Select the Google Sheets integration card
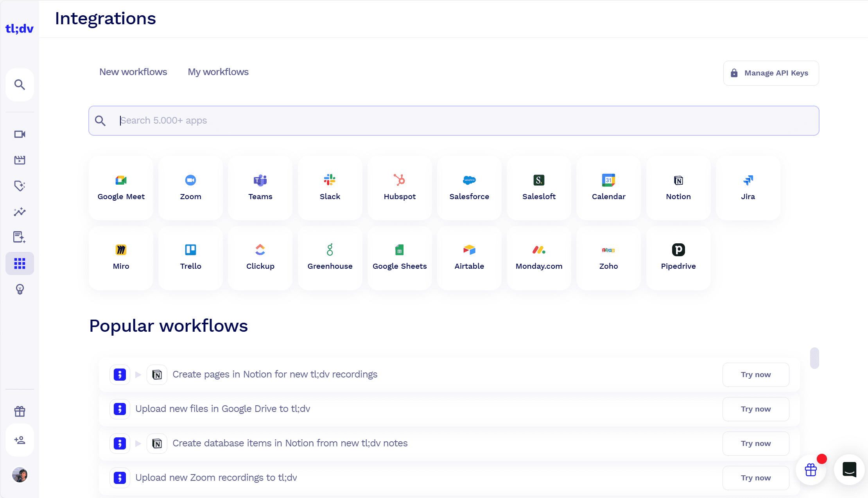Image resolution: width=868 pixels, height=498 pixels. point(400,258)
